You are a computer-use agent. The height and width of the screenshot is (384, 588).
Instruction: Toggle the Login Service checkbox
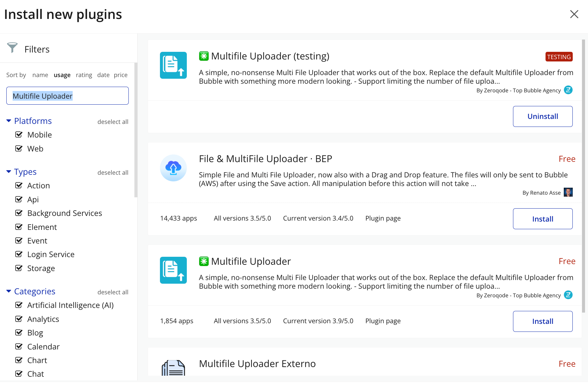point(19,254)
